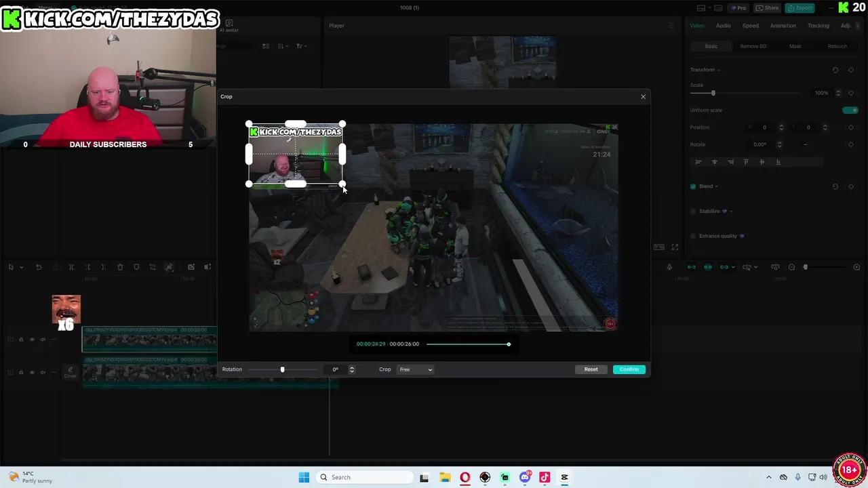Click the timeline zoom-in icon

point(856,267)
